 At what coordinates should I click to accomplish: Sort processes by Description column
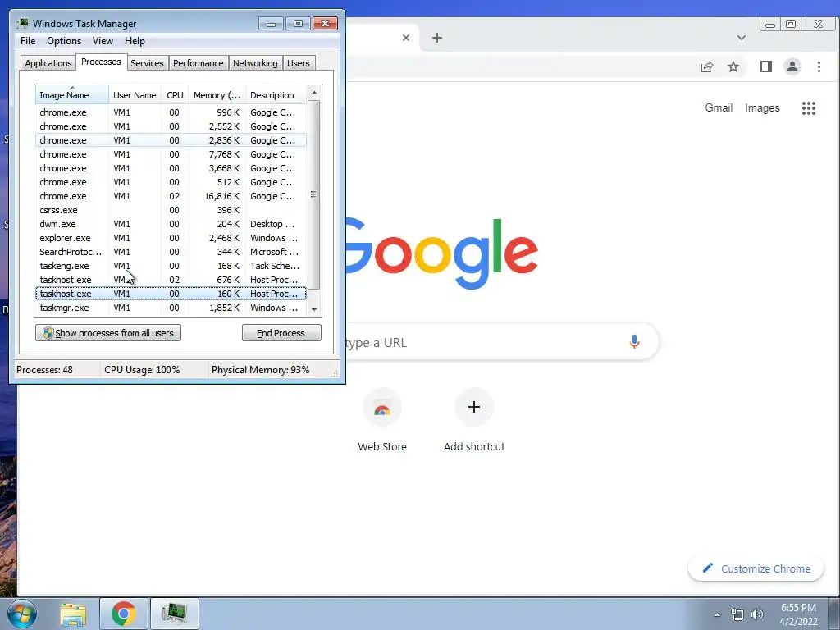[276, 95]
